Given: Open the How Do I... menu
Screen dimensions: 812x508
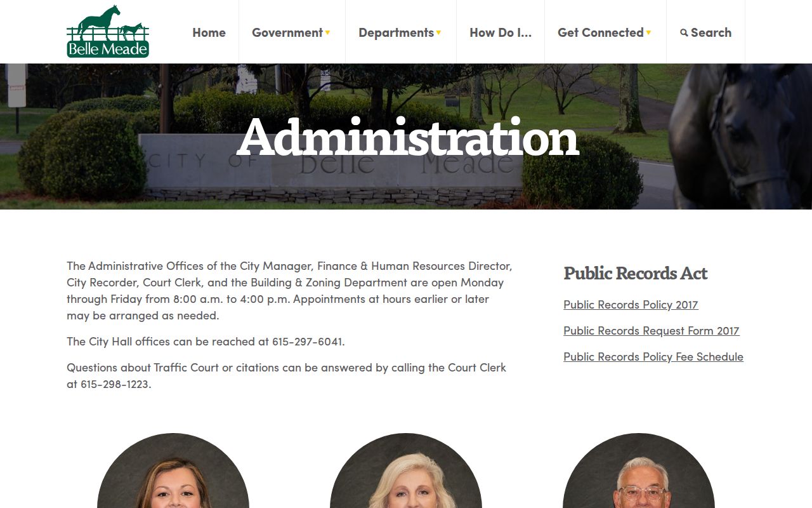Looking at the screenshot, I should pos(501,32).
